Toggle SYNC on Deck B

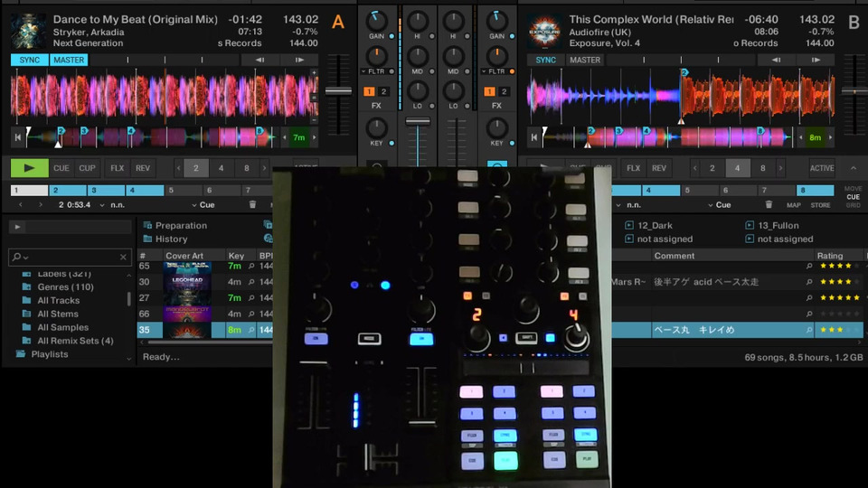pyautogui.click(x=545, y=60)
